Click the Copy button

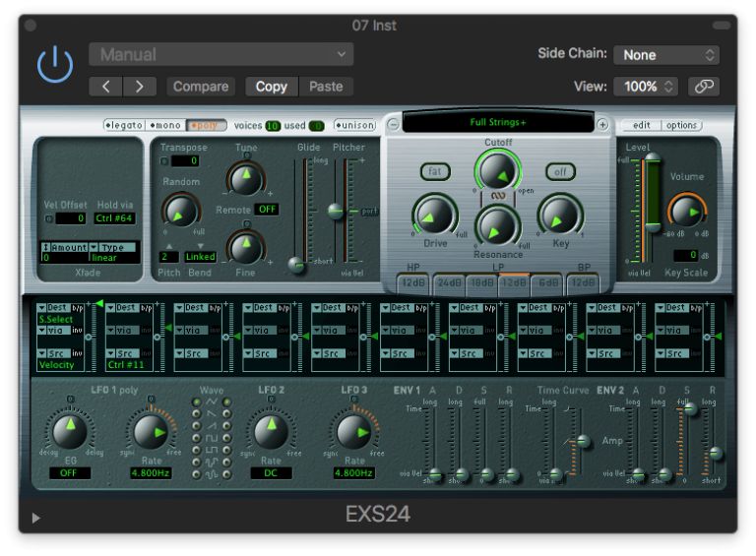coord(272,87)
